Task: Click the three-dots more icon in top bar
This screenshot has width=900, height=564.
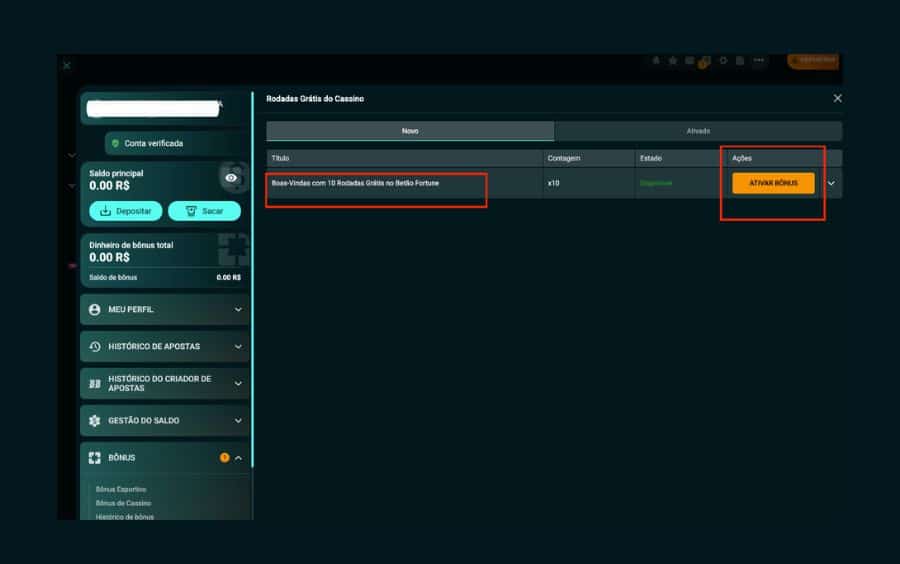Action: [x=759, y=60]
